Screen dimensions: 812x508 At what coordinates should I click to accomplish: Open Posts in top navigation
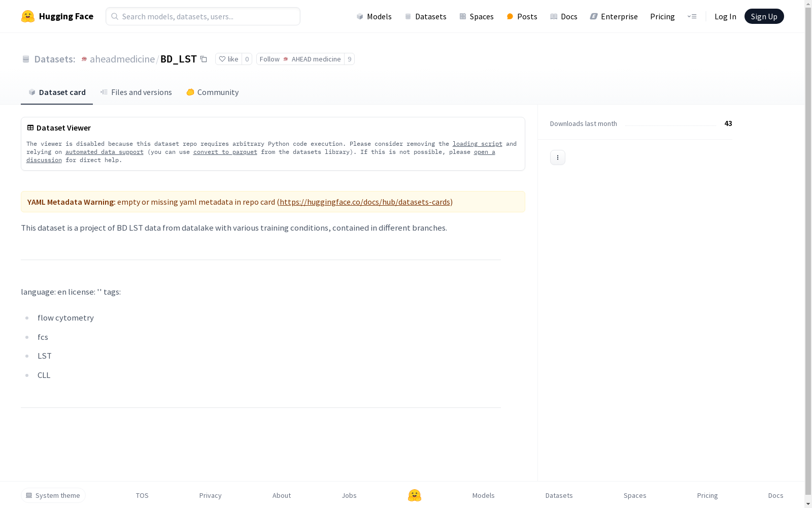(522, 16)
